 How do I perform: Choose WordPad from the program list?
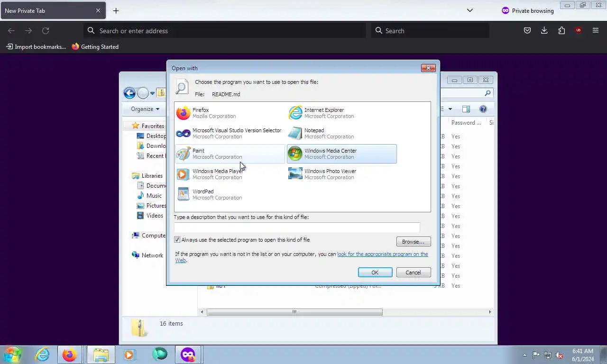[230, 194]
